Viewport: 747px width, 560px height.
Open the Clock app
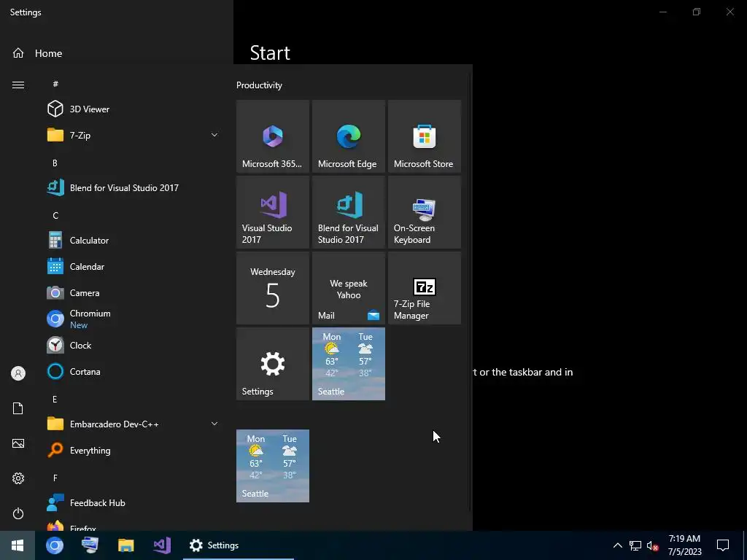tap(133, 345)
